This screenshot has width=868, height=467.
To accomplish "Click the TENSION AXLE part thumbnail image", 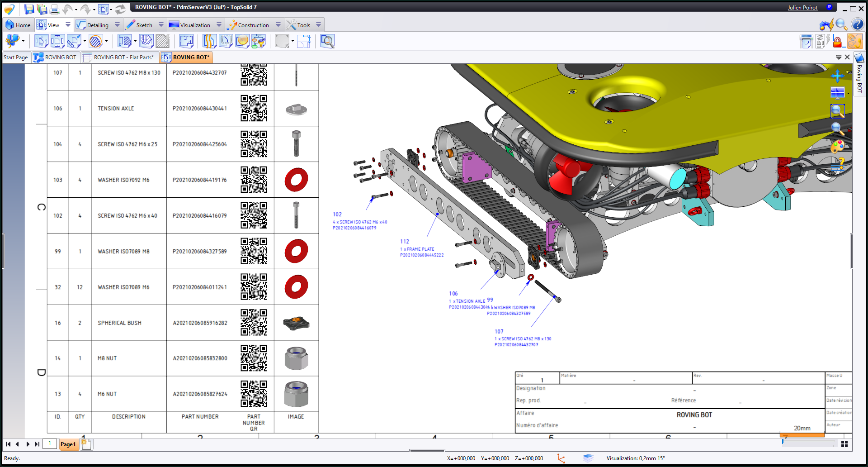I will pos(296,109).
